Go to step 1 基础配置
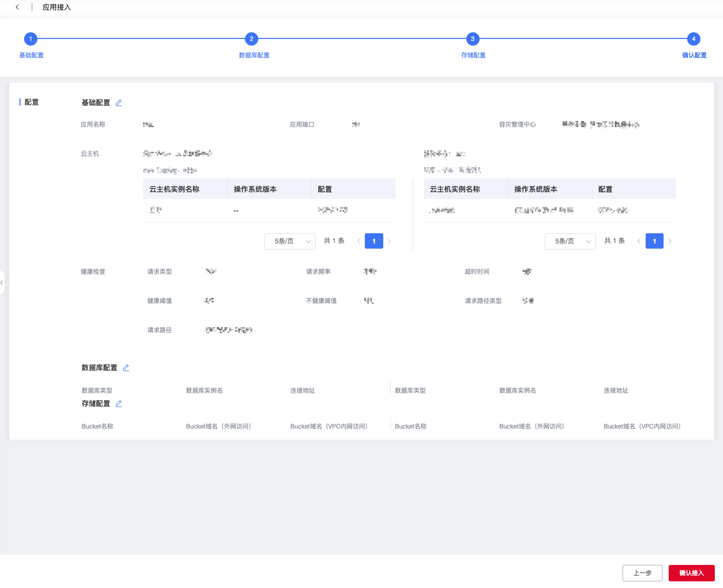The image size is (723, 588). click(x=31, y=39)
